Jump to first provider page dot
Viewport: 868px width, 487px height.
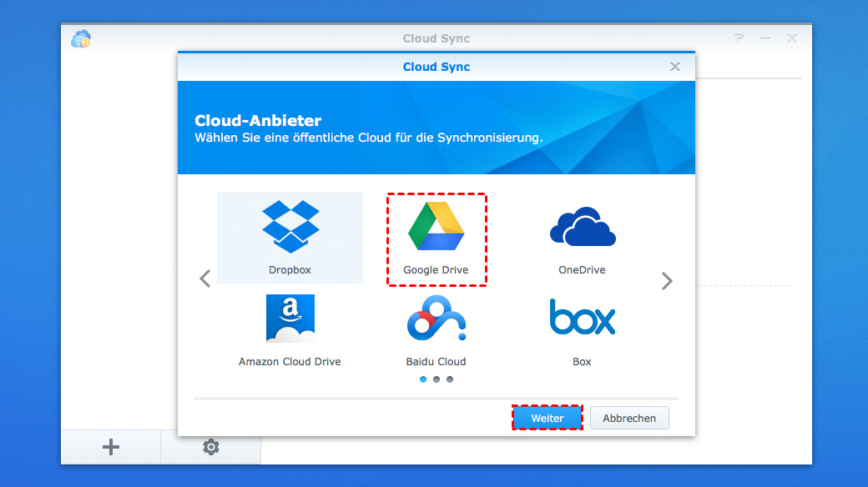point(423,379)
